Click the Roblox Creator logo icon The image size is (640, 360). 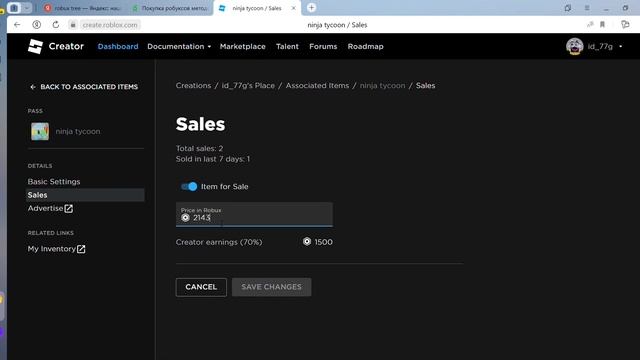(x=35, y=47)
